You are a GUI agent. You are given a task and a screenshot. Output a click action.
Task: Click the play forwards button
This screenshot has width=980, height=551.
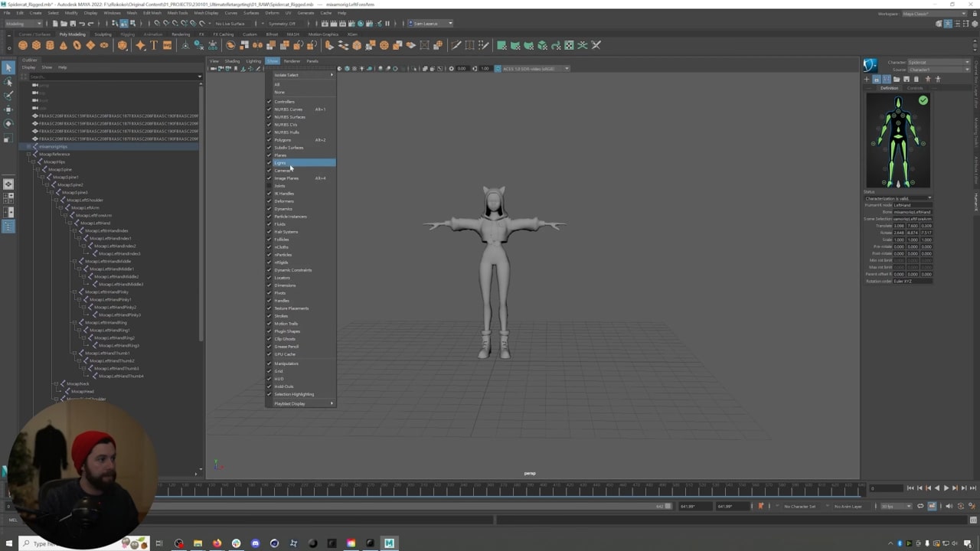point(946,488)
